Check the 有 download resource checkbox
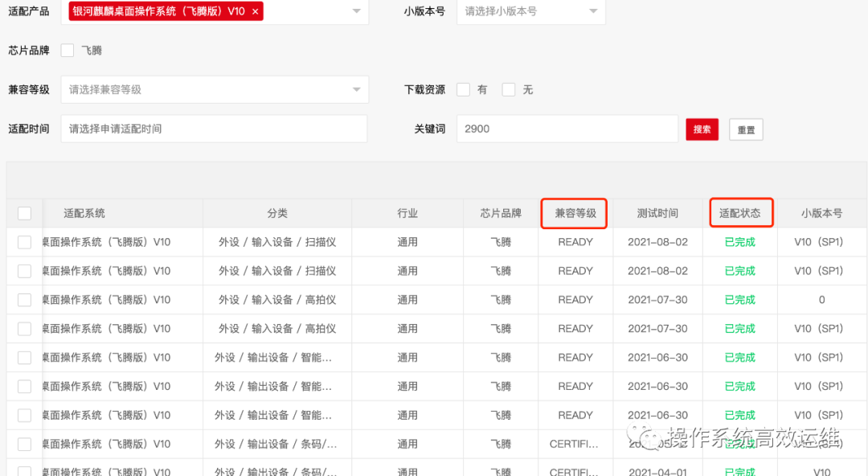The height and width of the screenshot is (476, 868). point(464,90)
